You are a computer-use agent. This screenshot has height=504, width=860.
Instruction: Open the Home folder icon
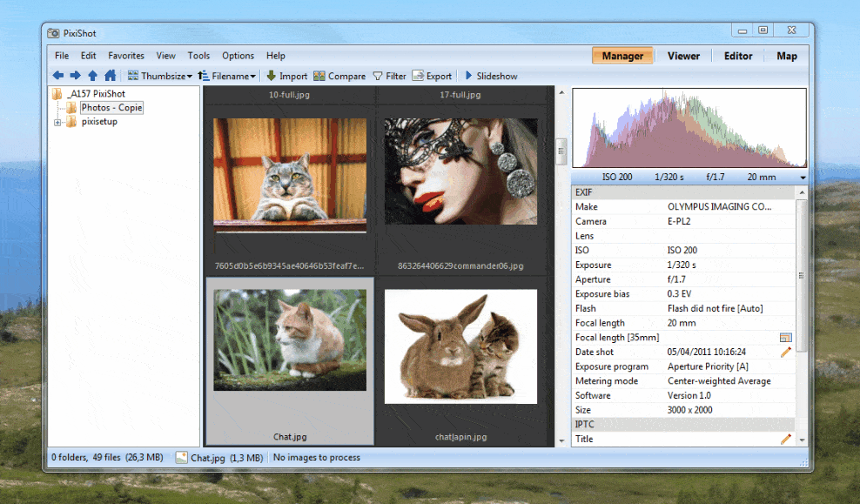(111, 76)
